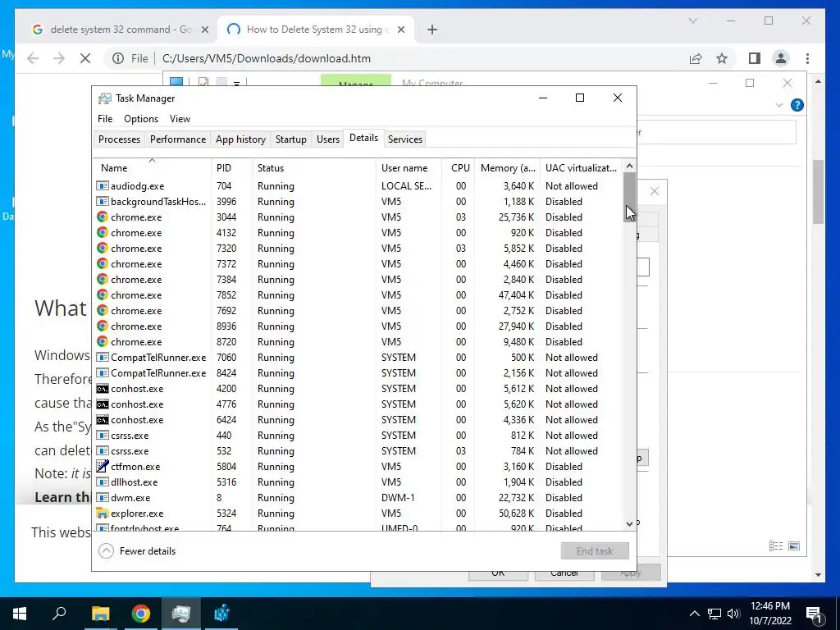
Task: Switch to the Services tab
Action: pos(405,139)
